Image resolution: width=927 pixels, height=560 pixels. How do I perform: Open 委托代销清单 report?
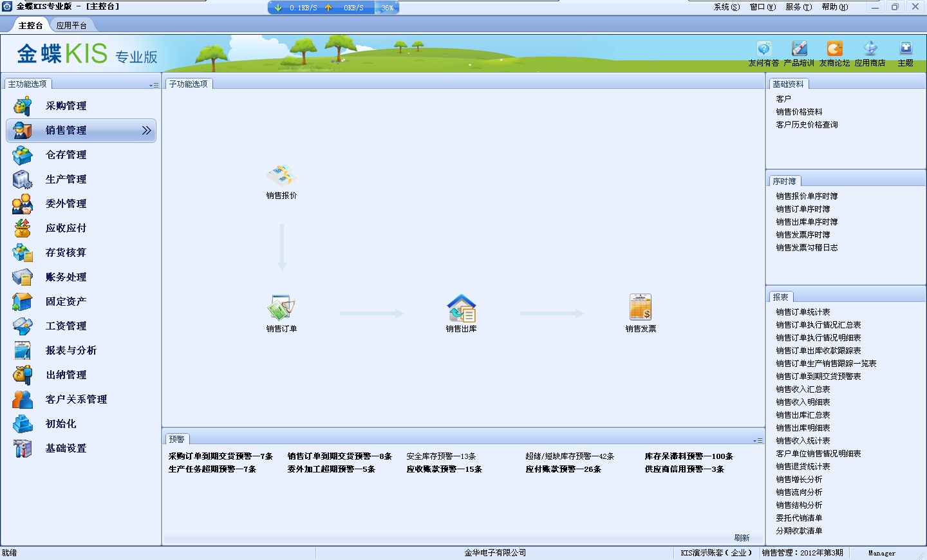[x=799, y=518]
